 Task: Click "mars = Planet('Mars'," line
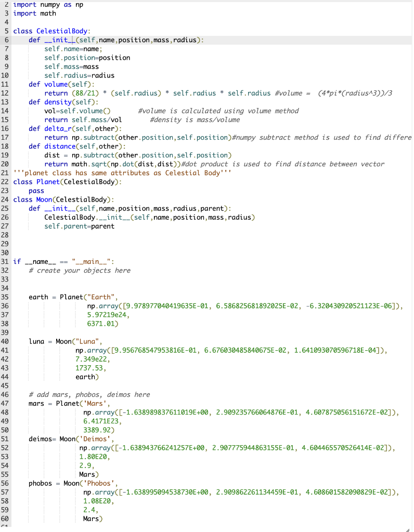point(69,403)
